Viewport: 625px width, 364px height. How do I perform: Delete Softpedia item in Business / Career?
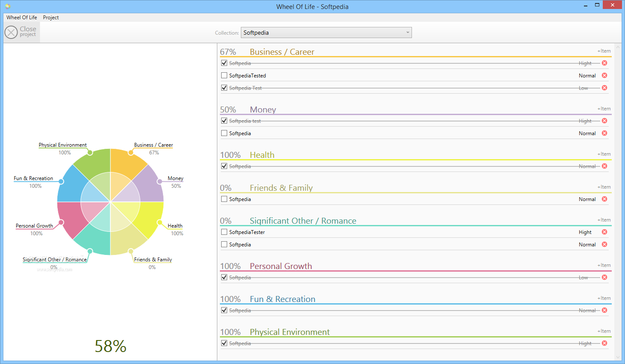[604, 63]
